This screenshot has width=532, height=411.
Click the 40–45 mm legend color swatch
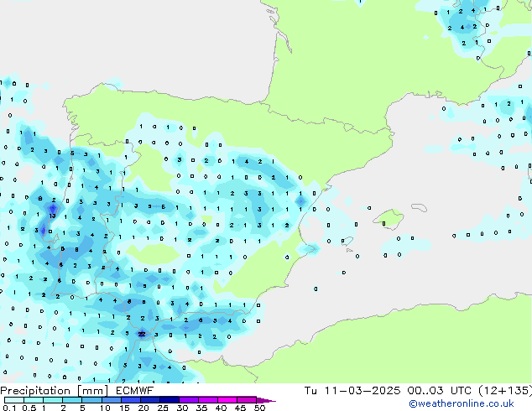coord(227,400)
